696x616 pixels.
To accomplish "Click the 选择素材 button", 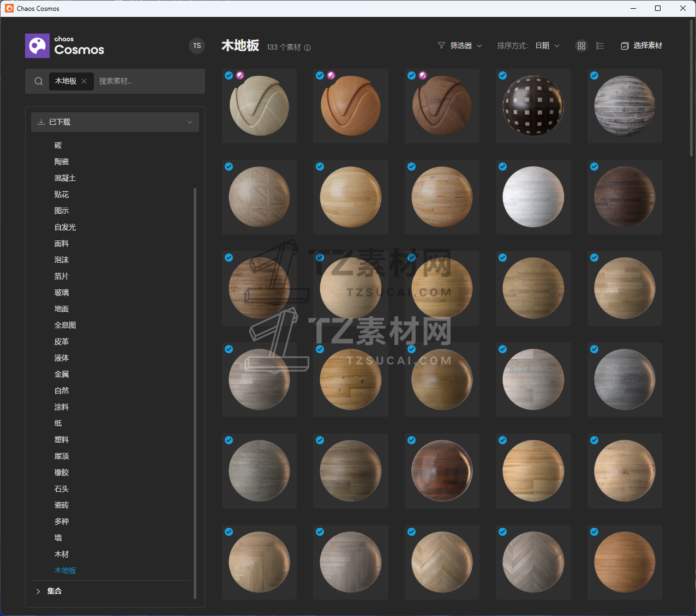I will [641, 46].
